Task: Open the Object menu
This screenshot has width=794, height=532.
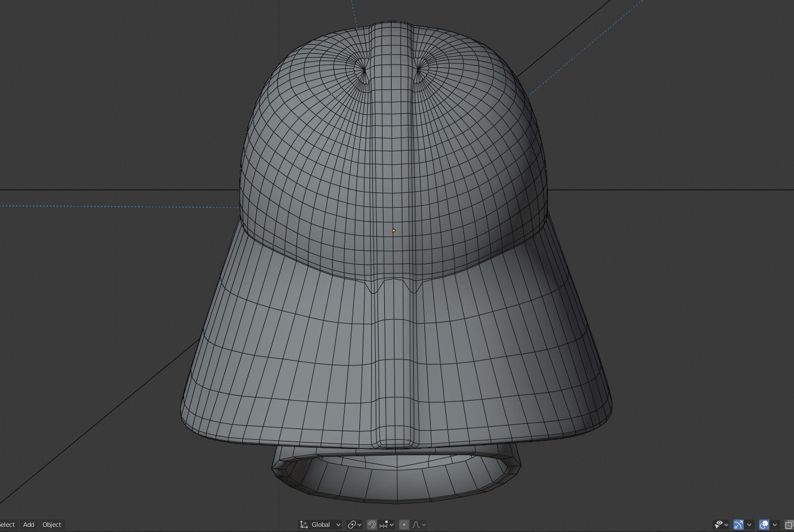Action: 51,525
